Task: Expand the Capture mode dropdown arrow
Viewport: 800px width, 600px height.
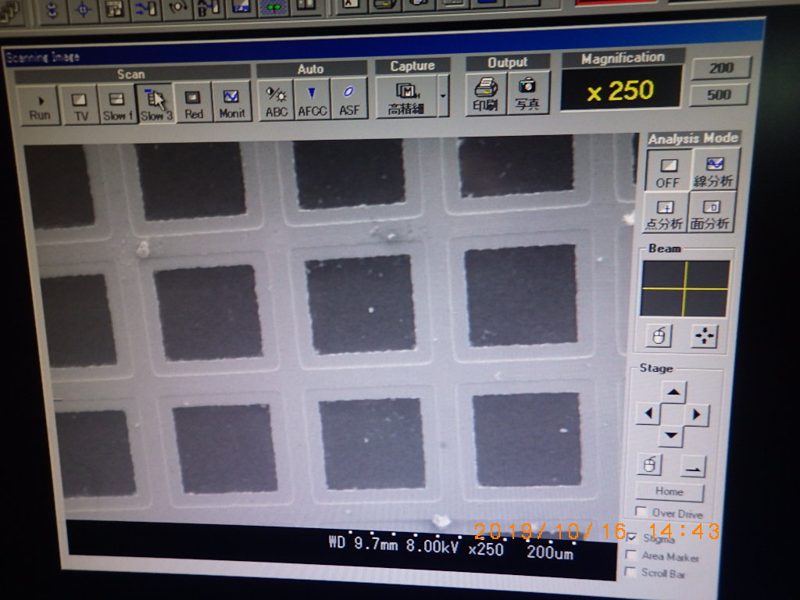Action: [x=443, y=96]
